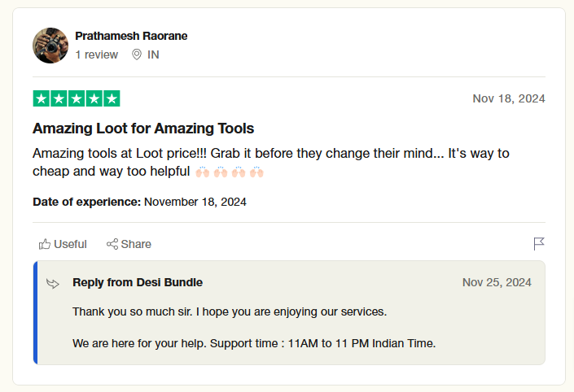Click the fifth green rating star
The height and width of the screenshot is (392, 574).
[x=112, y=99]
